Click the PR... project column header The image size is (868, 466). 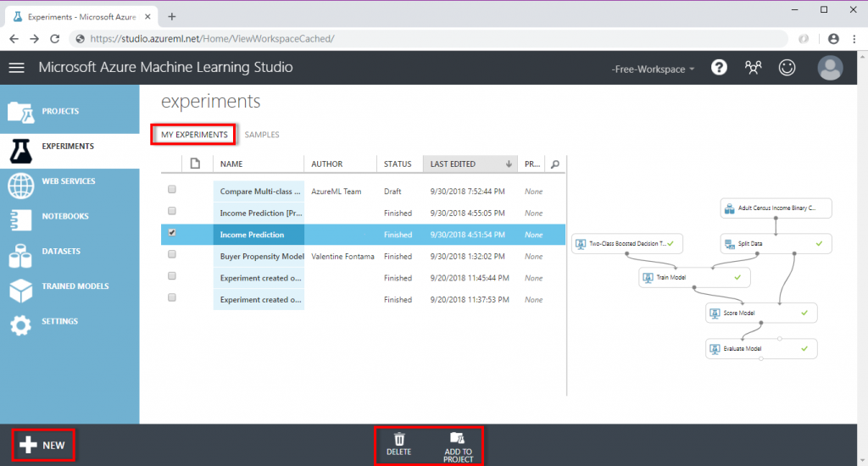click(531, 164)
